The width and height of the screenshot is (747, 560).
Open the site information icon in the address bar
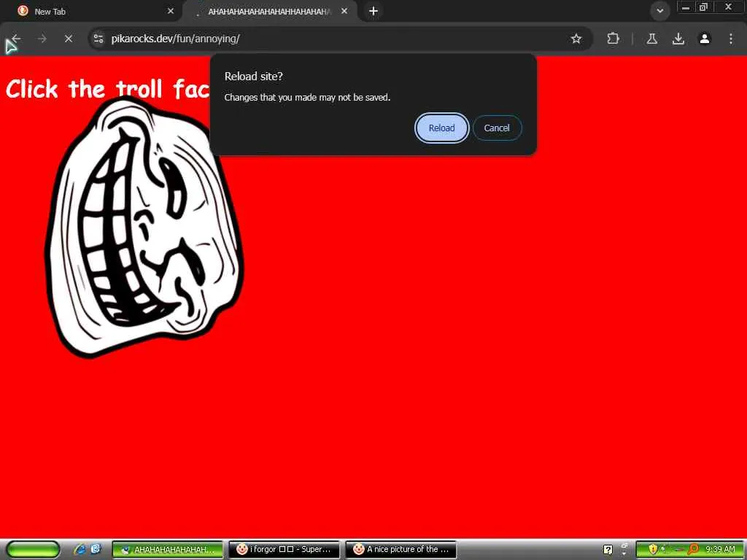click(x=98, y=39)
